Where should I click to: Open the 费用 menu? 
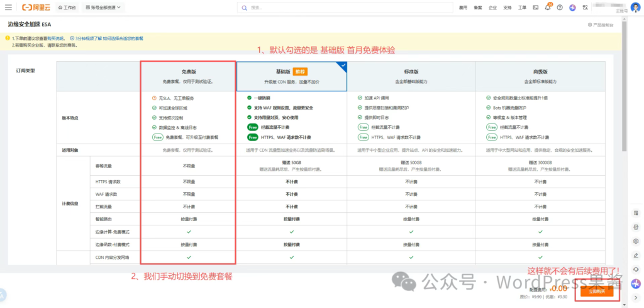[464, 8]
